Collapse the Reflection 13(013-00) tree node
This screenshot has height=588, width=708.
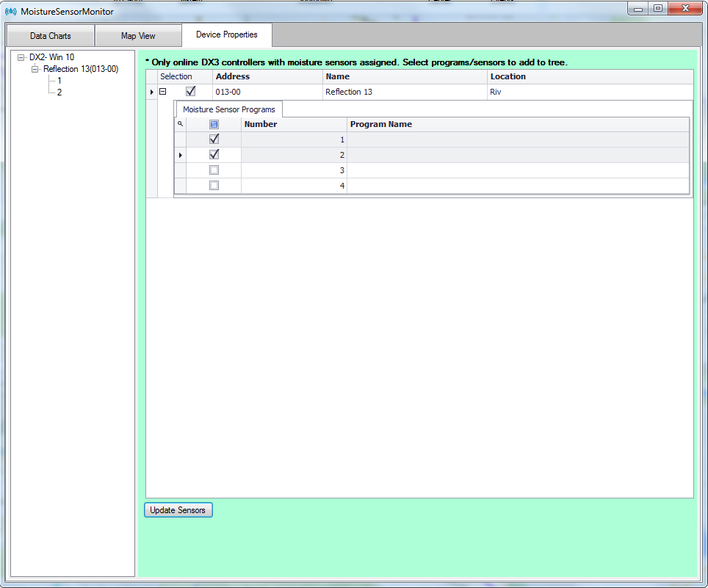pyautogui.click(x=35, y=69)
